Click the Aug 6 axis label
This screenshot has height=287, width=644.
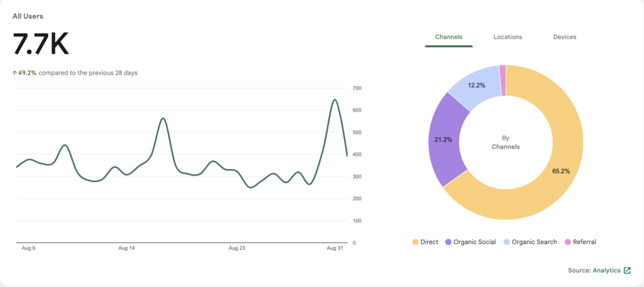pos(28,248)
